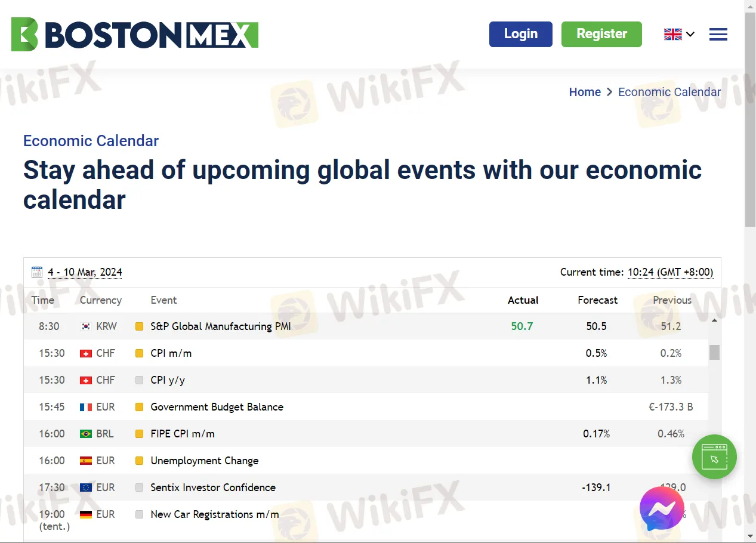Open the hamburger navigation menu
Viewport: 756px width, 543px height.
(718, 35)
